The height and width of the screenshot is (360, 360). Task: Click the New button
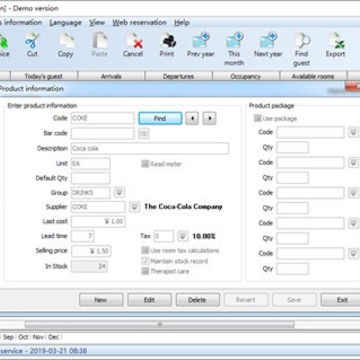pyautogui.click(x=101, y=300)
